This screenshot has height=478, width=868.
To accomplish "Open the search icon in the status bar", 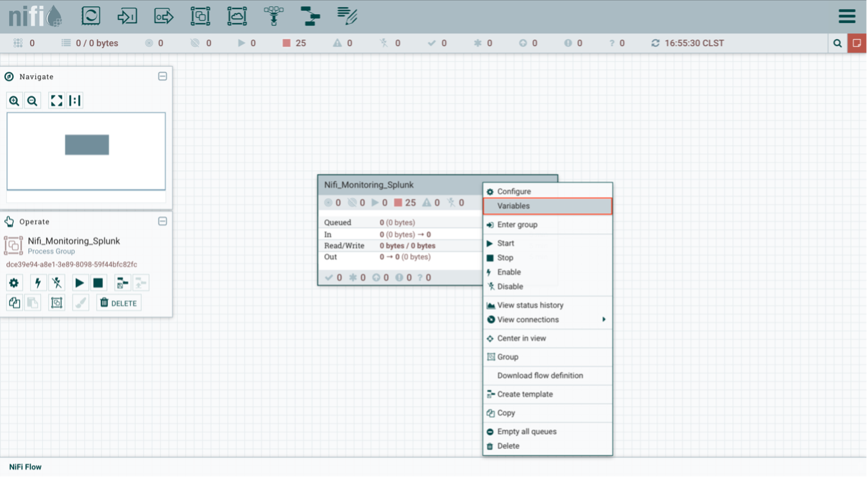I will [837, 43].
